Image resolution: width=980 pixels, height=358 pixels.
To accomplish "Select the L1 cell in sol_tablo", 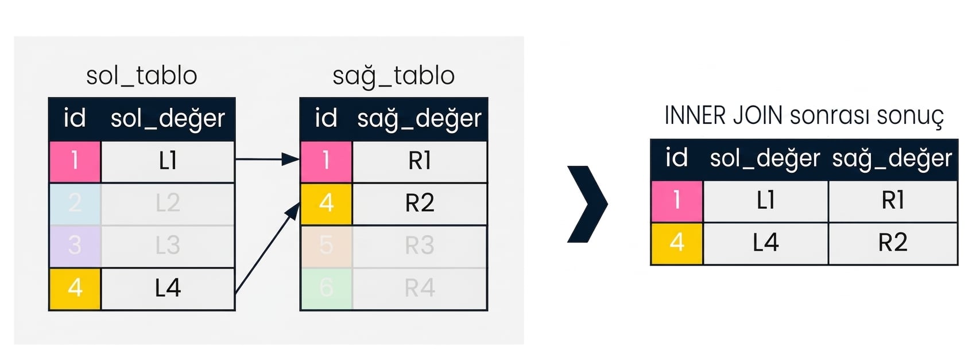I will 168,161.
